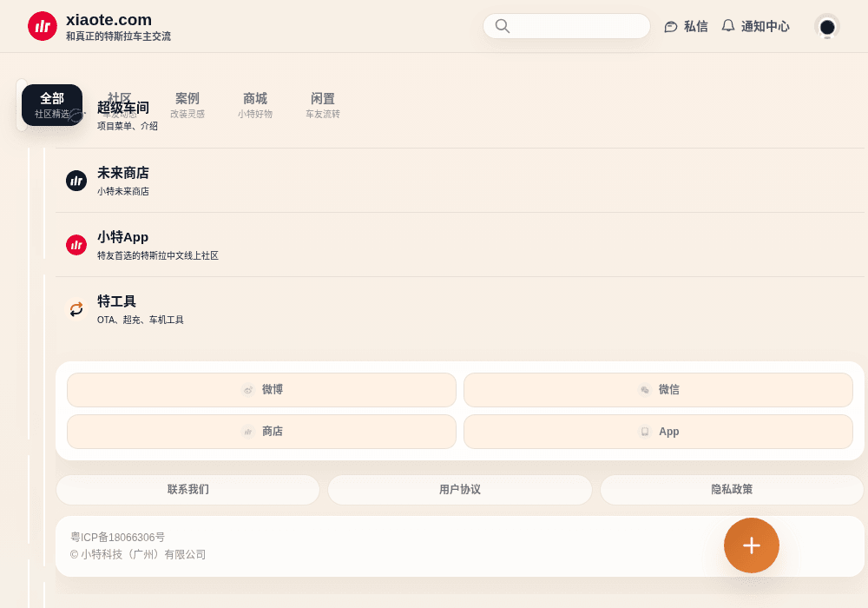
Task: Click the 商店 button
Action: (261, 432)
